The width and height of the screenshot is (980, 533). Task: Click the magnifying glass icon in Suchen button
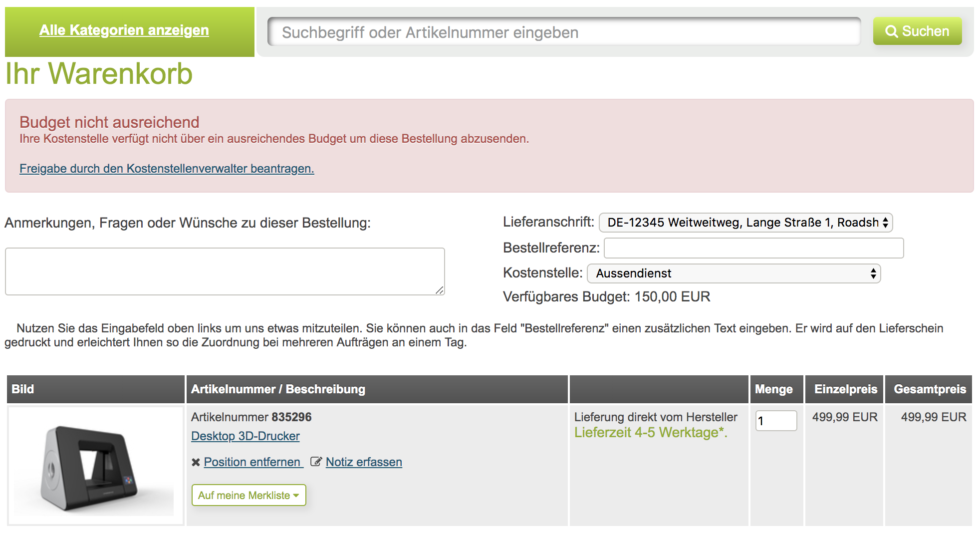click(893, 31)
